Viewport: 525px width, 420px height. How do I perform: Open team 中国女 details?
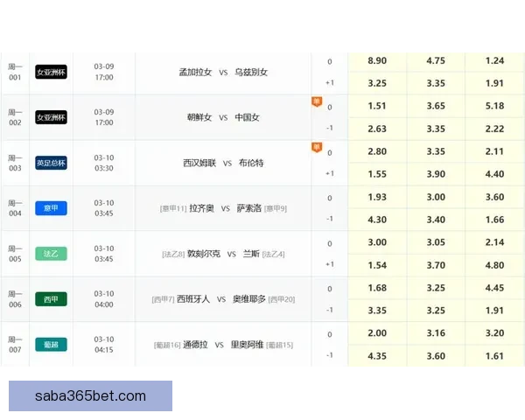coord(247,117)
